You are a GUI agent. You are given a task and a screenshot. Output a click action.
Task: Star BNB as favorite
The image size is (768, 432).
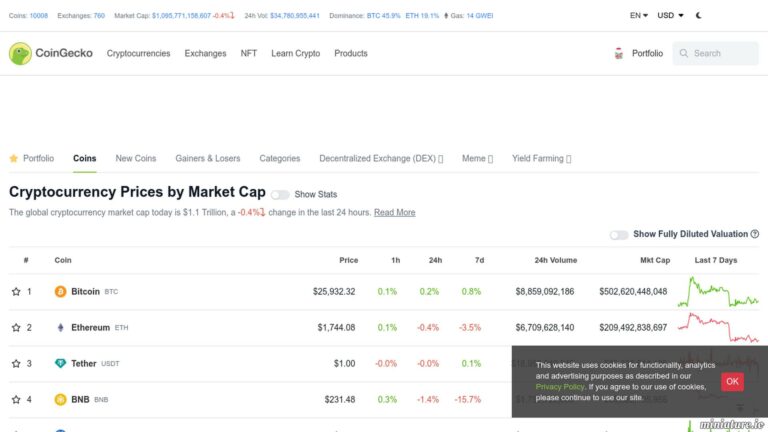[16, 400]
